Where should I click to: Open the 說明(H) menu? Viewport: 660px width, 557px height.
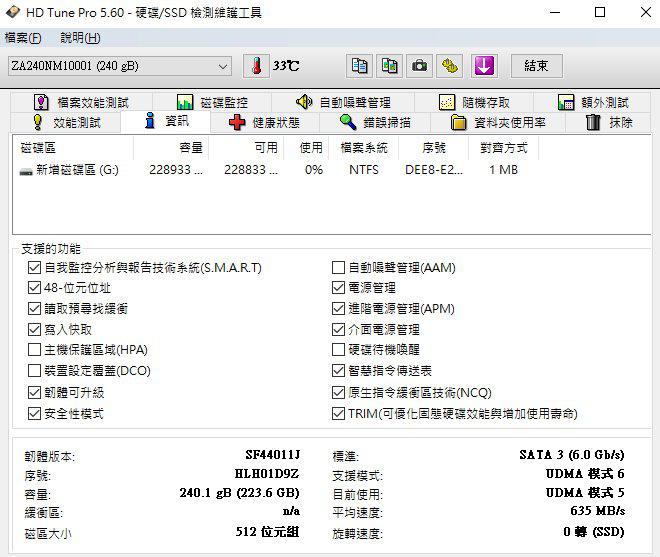point(80,38)
